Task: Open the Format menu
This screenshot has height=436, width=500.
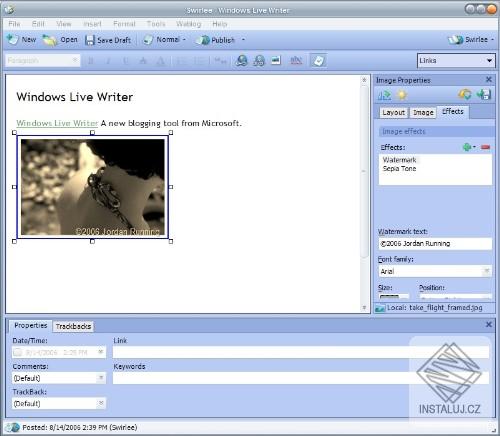Action: (x=124, y=24)
